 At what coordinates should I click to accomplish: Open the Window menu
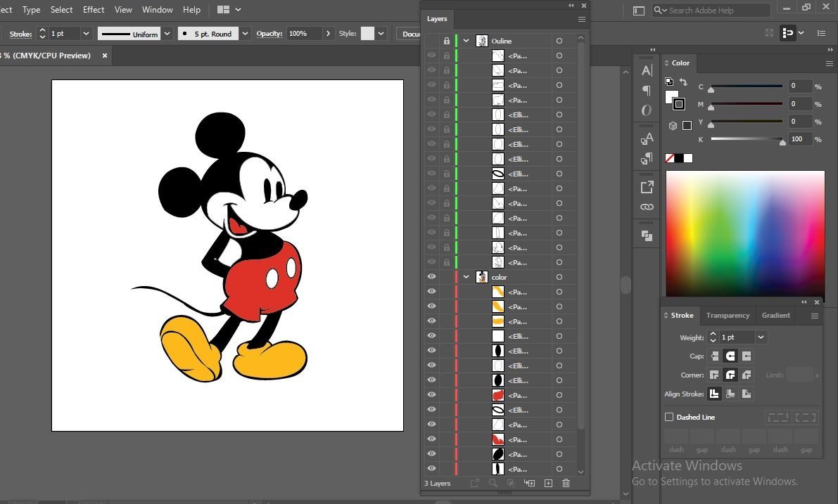tap(157, 10)
